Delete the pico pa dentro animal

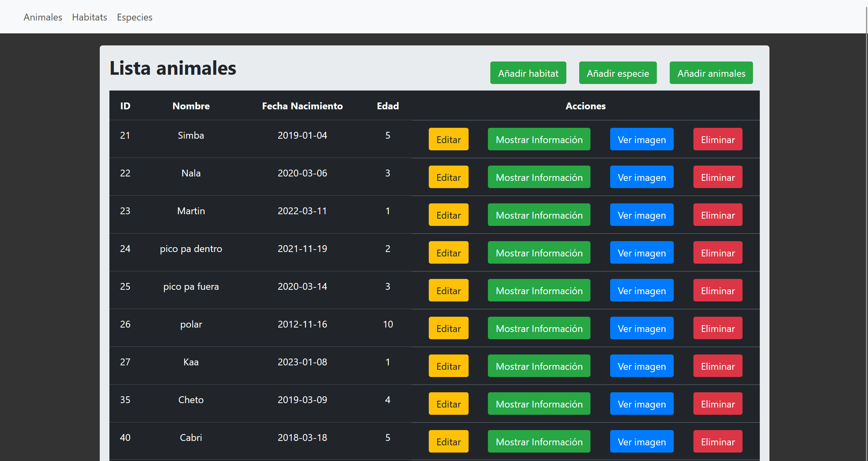tap(717, 253)
